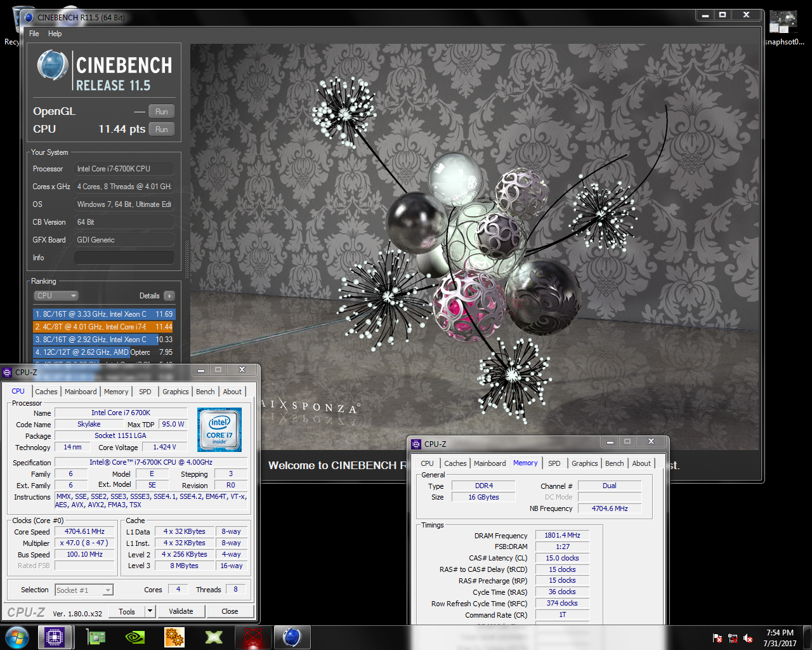Click the Core Speed value 4704.61 MHz
Viewport: 812px width, 650px height.
tap(84, 532)
